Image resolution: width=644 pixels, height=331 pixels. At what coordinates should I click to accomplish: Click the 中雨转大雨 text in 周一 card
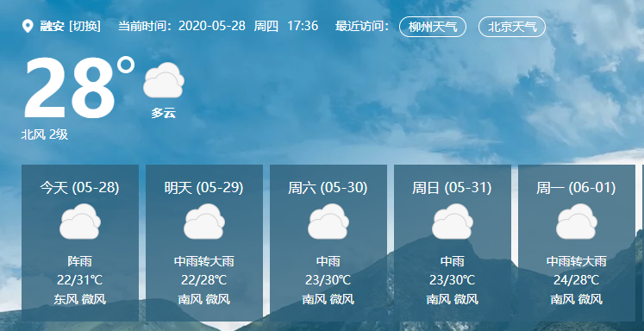(x=577, y=261)
